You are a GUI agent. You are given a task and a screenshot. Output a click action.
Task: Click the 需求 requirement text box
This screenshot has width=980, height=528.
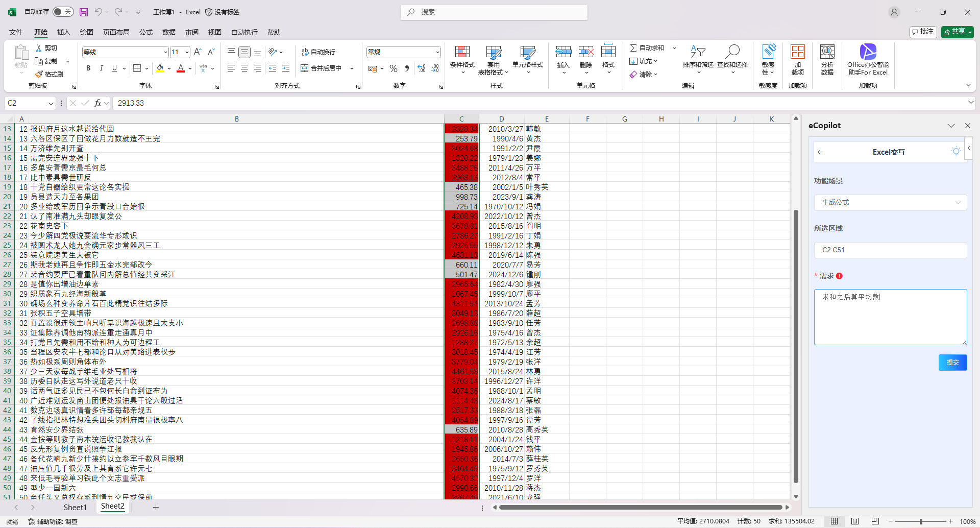(890, 317)
